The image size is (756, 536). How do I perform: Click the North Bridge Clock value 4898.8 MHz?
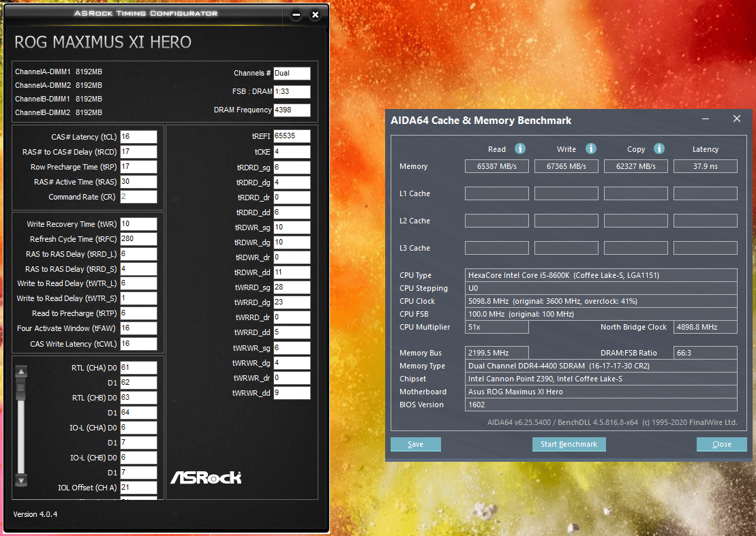click(x=705, y=327)
